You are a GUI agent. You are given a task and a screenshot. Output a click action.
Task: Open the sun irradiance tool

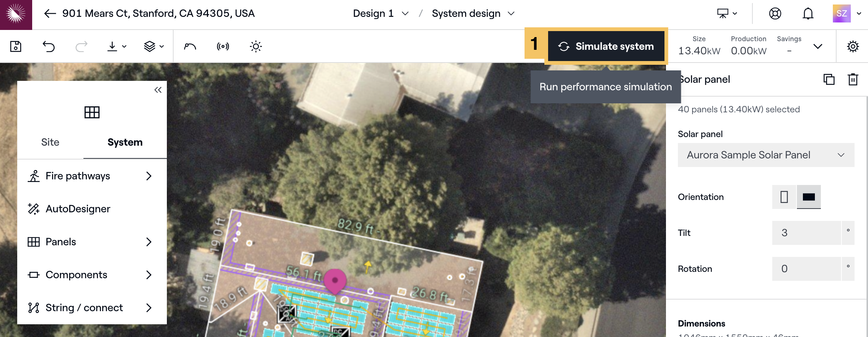pyautogui.click(x=256, y=46)
